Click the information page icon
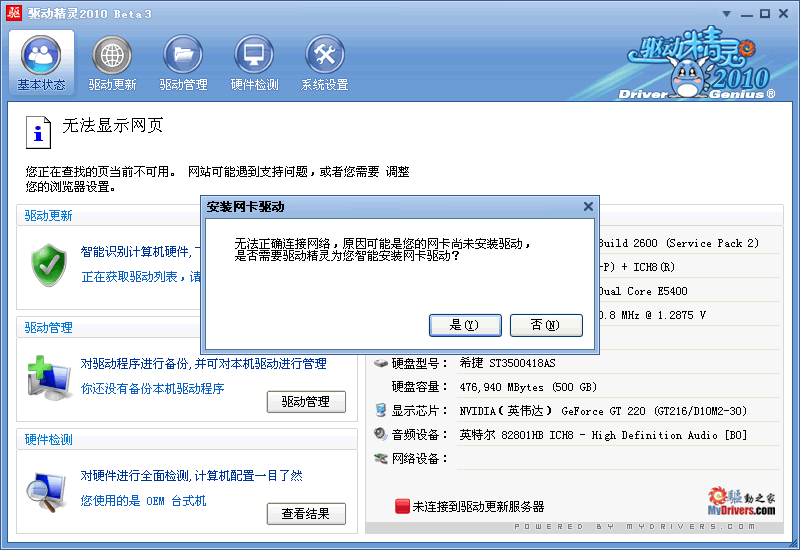 38,133
